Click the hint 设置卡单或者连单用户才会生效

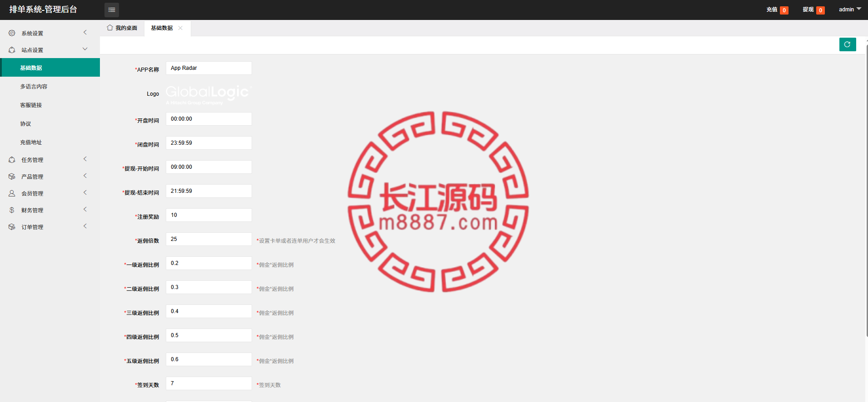tap(296, 241)
